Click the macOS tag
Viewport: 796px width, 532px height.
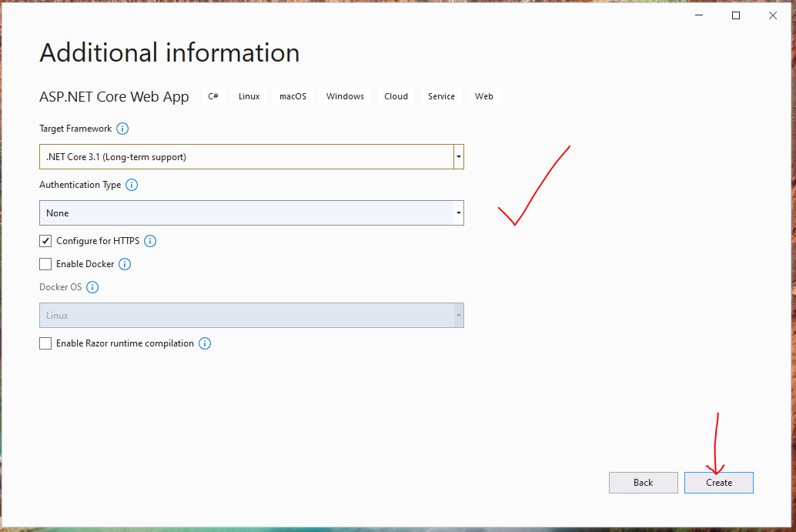click(293, 96)
